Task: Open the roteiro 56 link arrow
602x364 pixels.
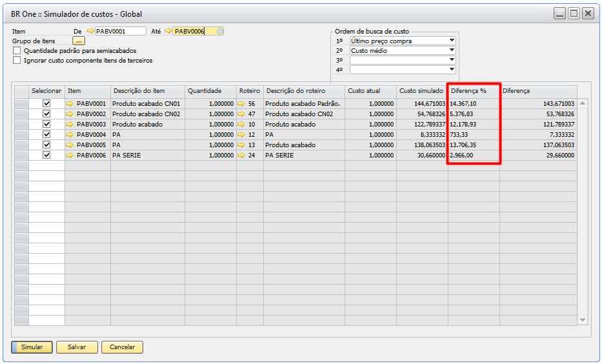Action: point(242,103)
